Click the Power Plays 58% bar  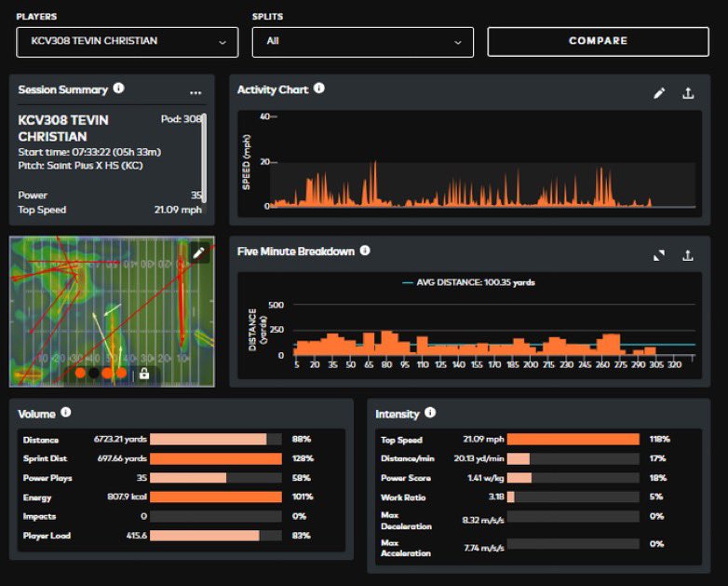216,478
